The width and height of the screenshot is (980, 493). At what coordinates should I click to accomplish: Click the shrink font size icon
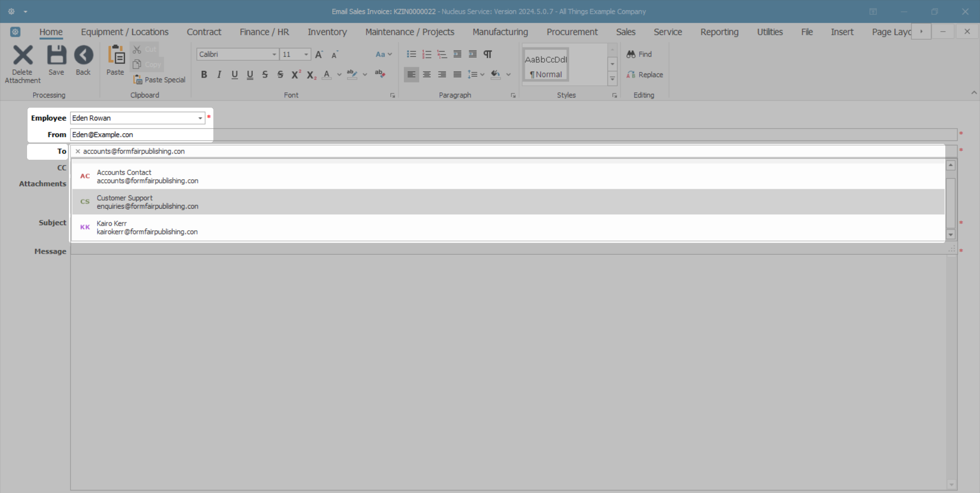pyautogui.click(x=335, y=54)
